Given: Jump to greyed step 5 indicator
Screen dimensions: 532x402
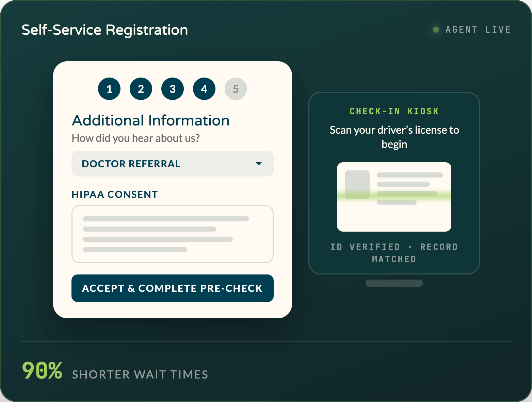Looking at the screenshot, I should [x=236, y=89].
